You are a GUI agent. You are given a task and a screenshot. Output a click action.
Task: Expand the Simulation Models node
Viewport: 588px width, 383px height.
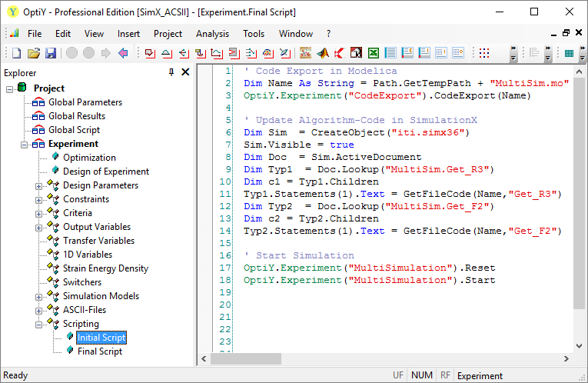click(x=38, y=297)
